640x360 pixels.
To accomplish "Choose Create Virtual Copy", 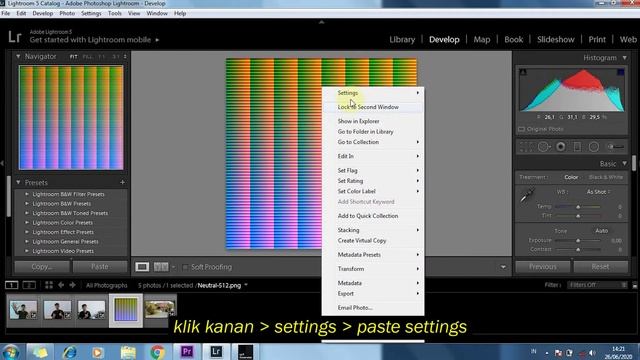I will (373, 240).
